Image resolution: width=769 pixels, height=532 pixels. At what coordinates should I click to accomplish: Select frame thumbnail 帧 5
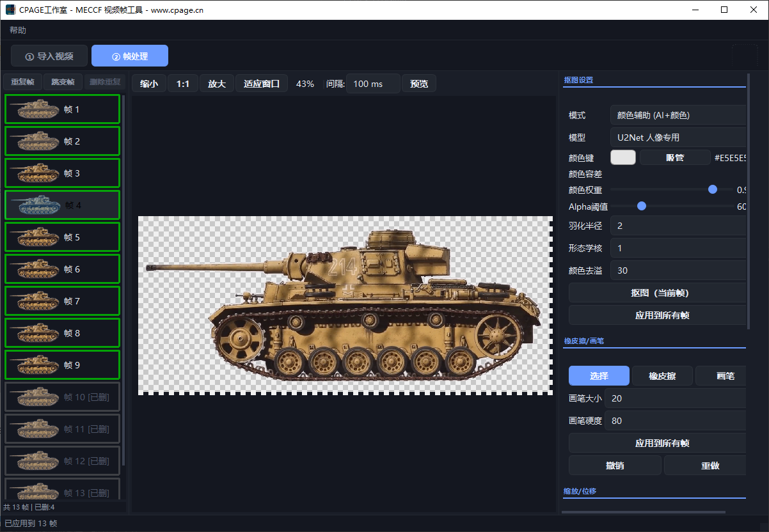(62, 237)
